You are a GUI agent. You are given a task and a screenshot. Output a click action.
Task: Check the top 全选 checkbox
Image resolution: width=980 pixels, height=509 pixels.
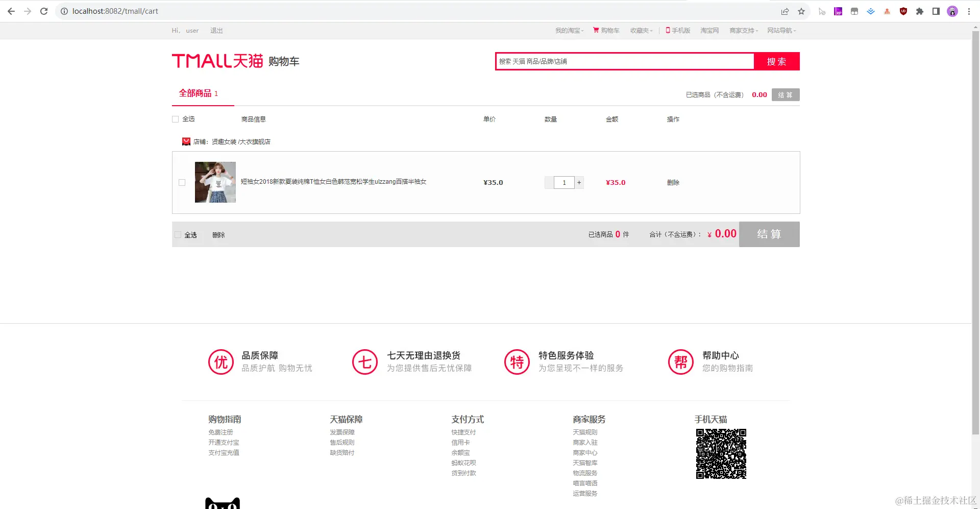[x=176, y=119]
